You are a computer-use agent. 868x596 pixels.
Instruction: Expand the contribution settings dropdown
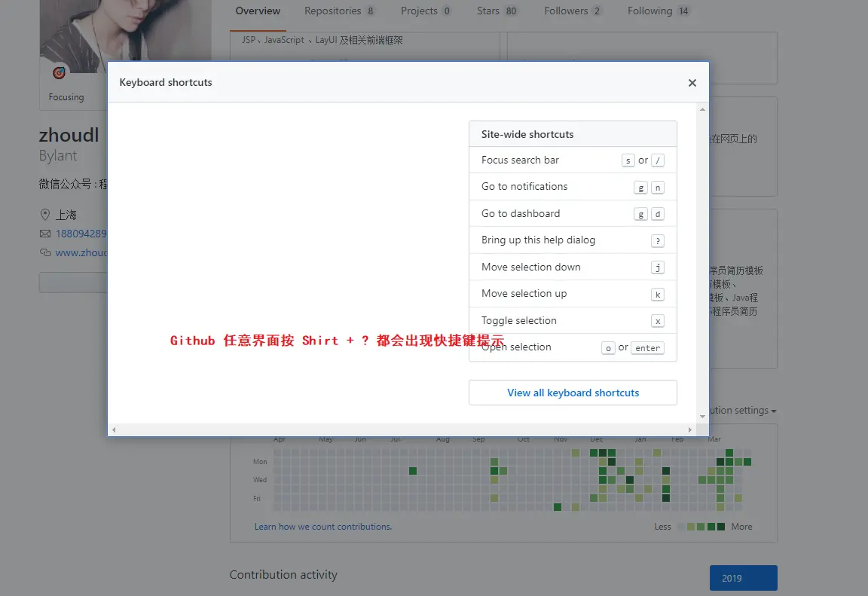coord(743,411)
